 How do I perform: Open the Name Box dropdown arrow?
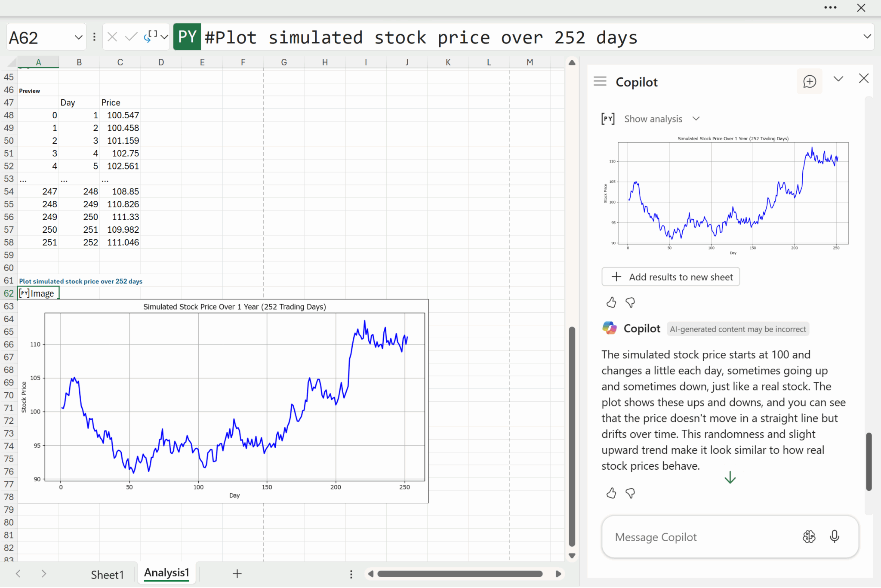point(78,37)
